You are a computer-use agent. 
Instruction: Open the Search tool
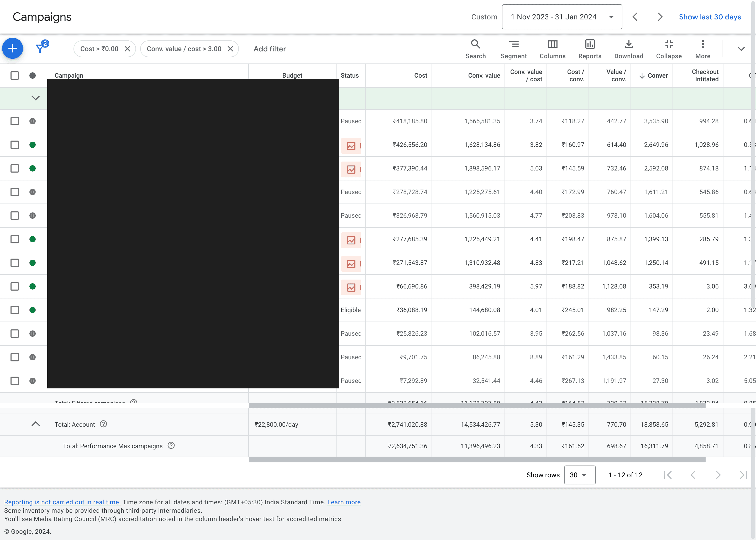[475, 49]
